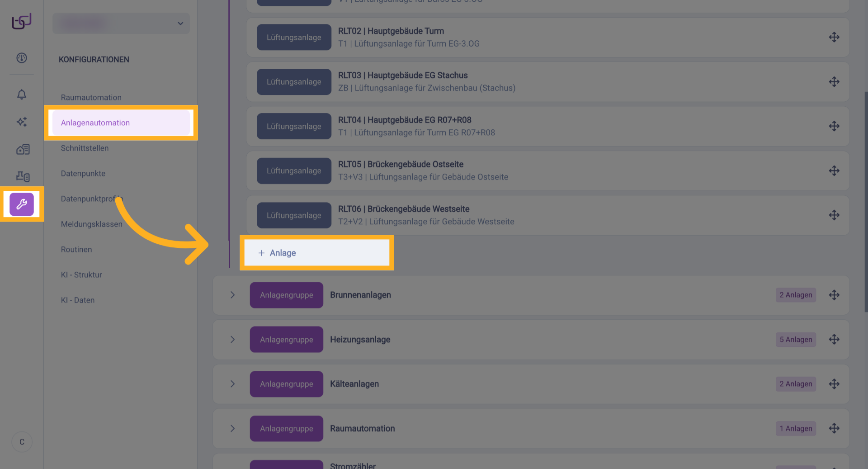Expand the Brunnenanlagen group
The image size is (868, 469).
(232, 295)
